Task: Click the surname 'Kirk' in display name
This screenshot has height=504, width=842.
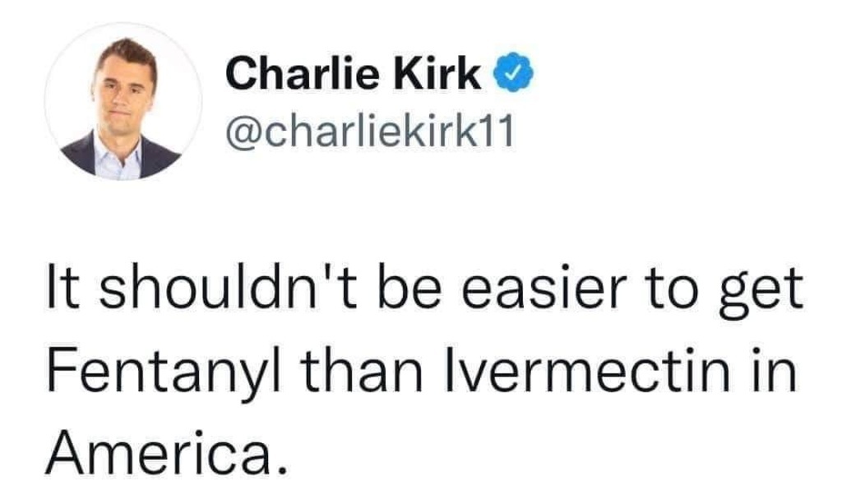Action: (x=446, y=74)
